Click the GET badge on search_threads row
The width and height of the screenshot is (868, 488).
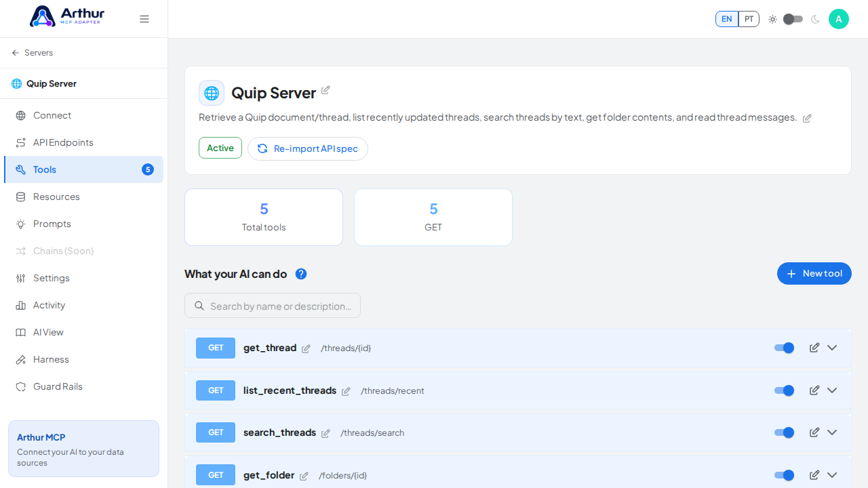(216, 432)
